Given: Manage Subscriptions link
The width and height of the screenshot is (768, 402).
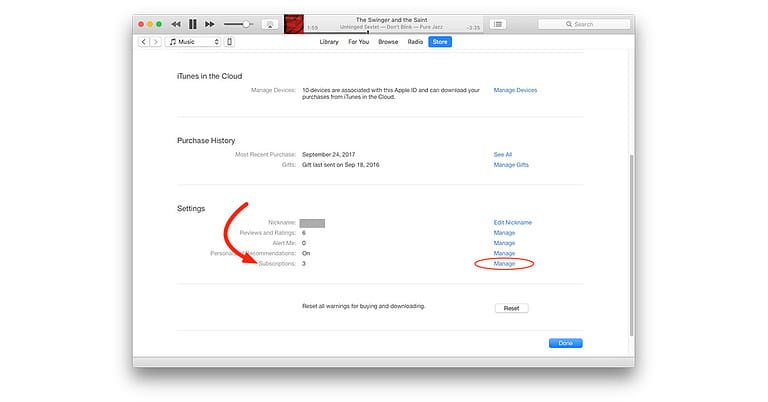Looking at the screenshot, I should pyautogui.click(x=504, y=263).
